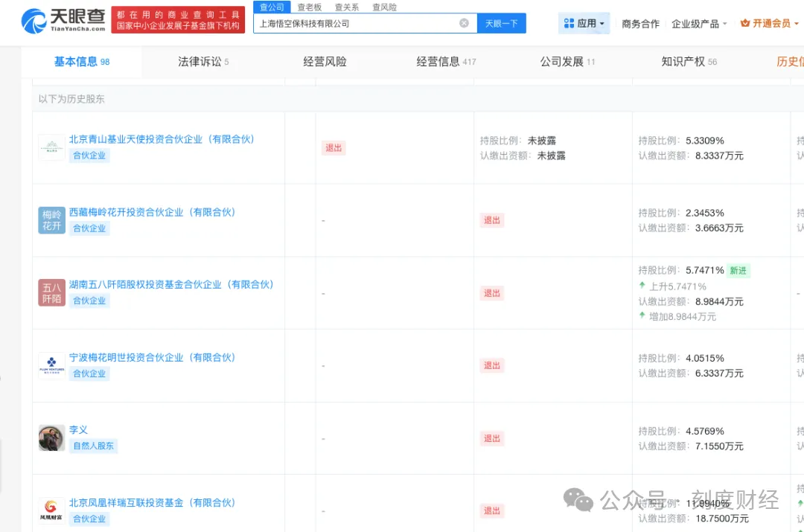Open 湖南五八阡陌股权投资基金合伙企业 link
The height and width of the screenshot is (532, 804).
point(171,284)
